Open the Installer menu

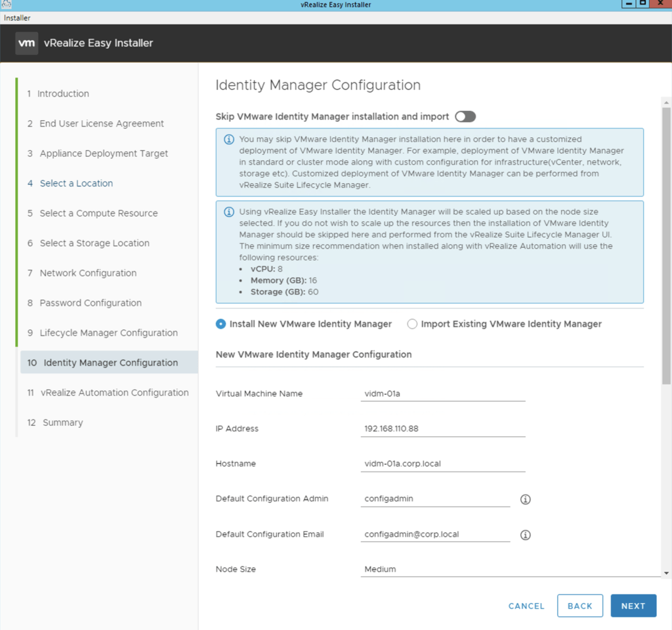click(17, 18)
